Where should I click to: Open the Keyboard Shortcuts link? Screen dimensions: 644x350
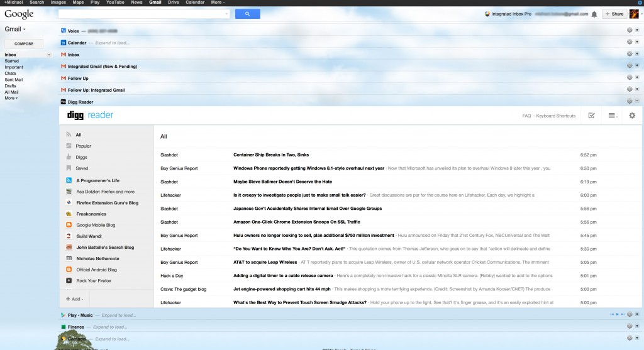pyautogui.click(x=556, y=116)
